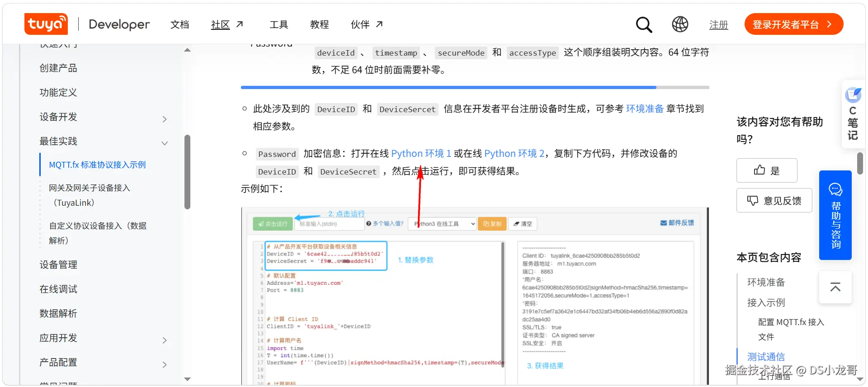Go to 接入示例 in page contents
Screen dimensions: 868x387
click(x=766, y=302)
